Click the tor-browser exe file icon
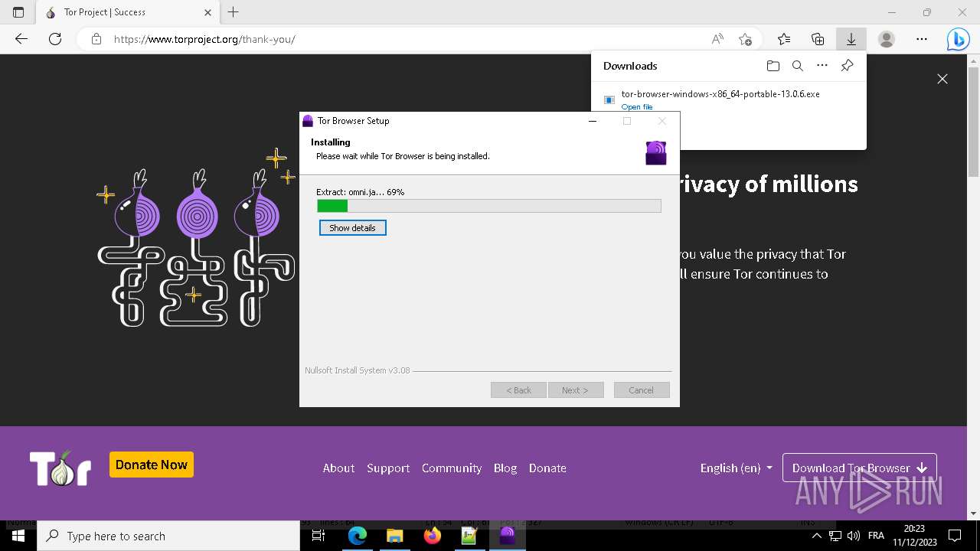Image resolution: width=980 pixels, height=551 pixels. (x=609, y=99)
